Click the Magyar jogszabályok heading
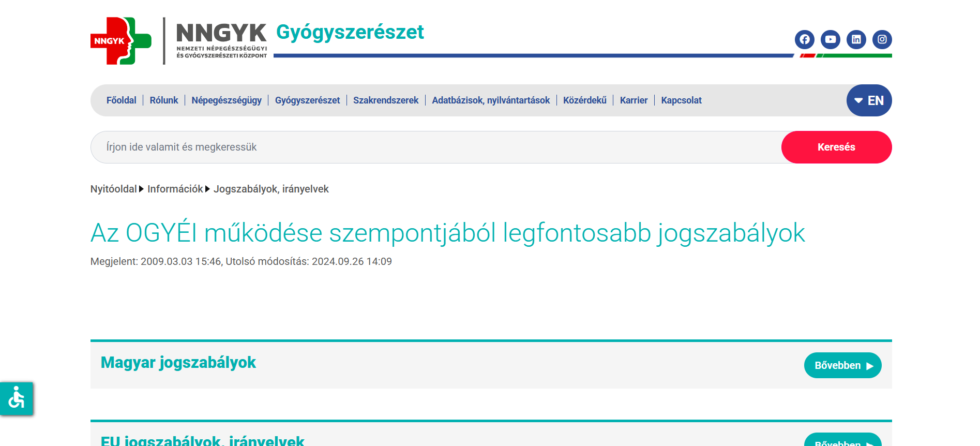980x446 pixels. (178, 363)
